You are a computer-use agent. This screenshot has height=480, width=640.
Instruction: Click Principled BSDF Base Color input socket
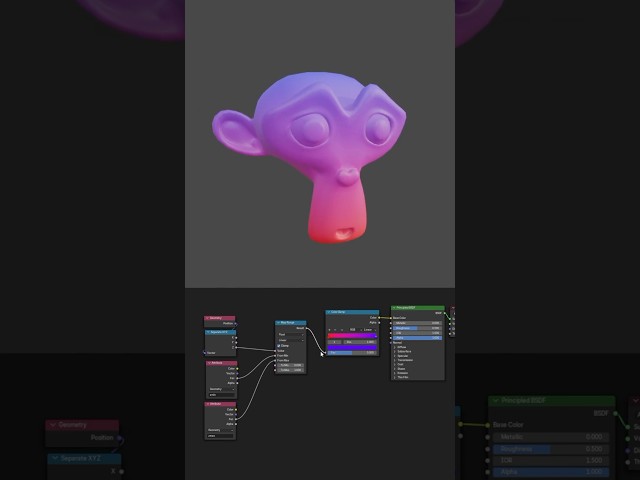[391, 318]
